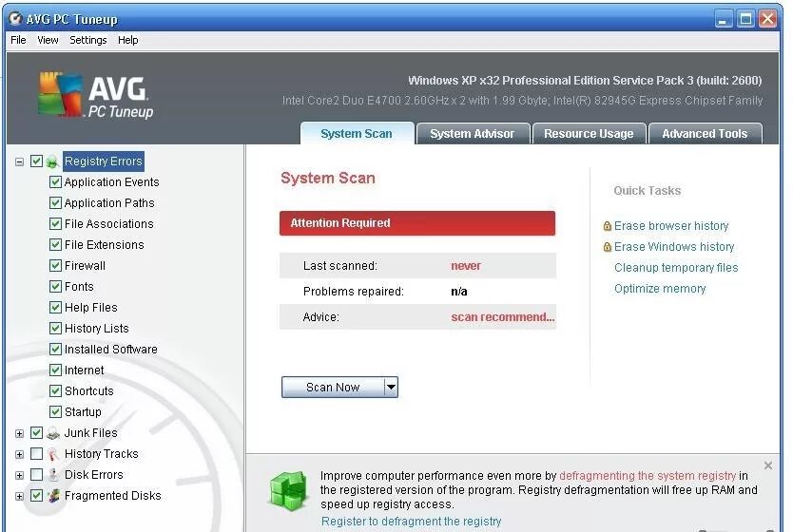Start scan with Scan Now button
This screenshot has height=532, width=793.
click(x=333, y=388)
